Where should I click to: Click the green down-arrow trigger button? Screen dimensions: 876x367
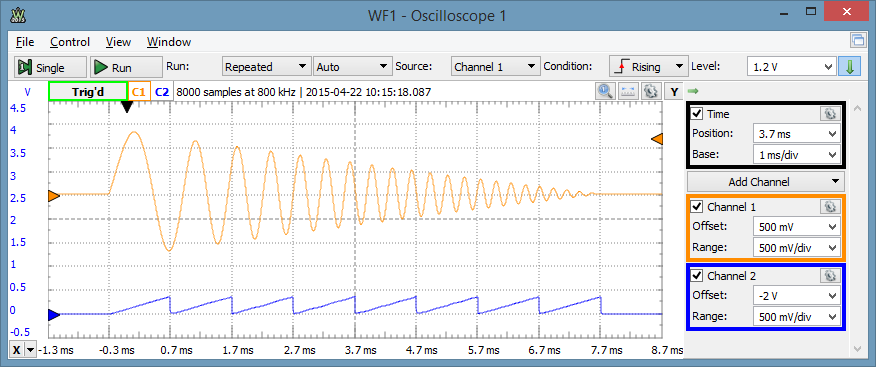point(849,66)
